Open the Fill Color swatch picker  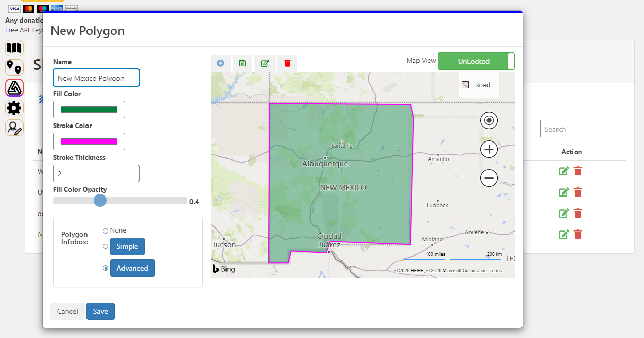point(89,110)
